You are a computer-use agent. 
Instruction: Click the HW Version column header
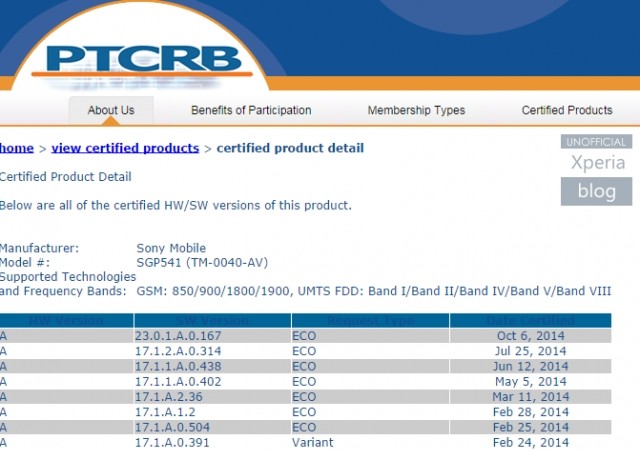(67, 321)
